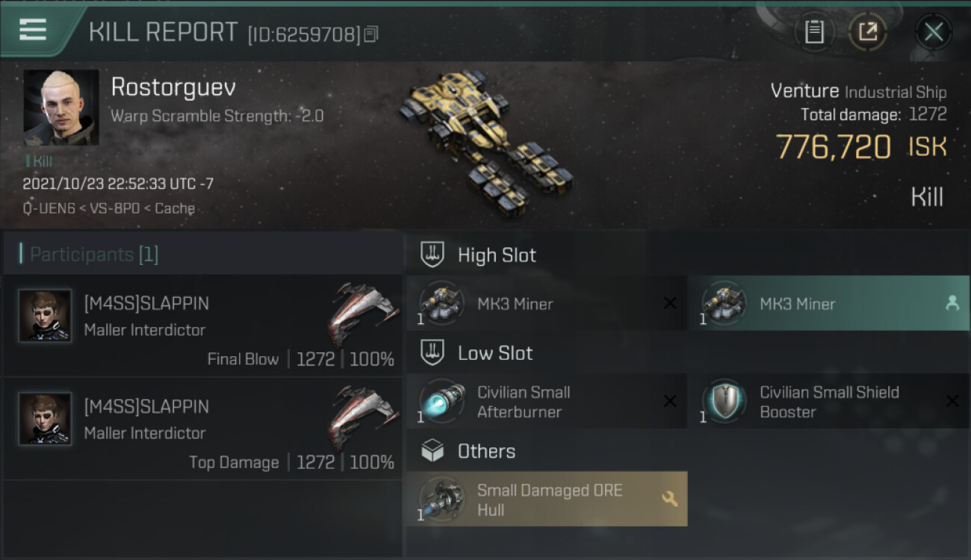Tap the pilot icon on MK3 Miner

pos(952,303)
